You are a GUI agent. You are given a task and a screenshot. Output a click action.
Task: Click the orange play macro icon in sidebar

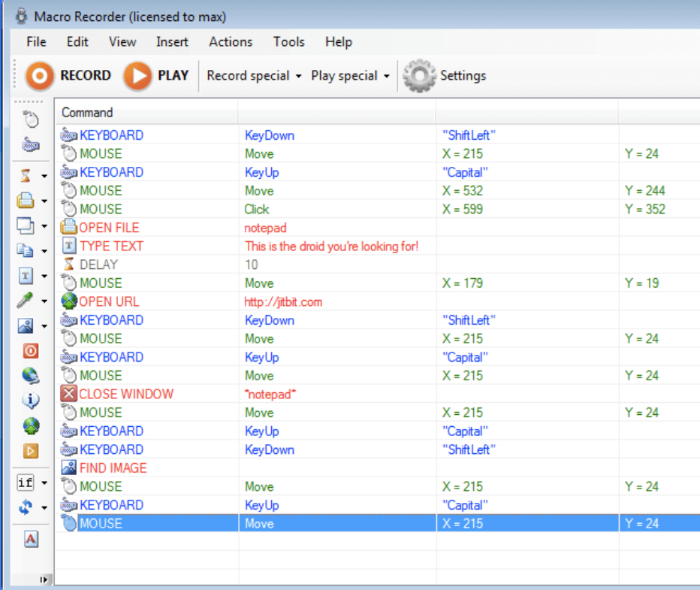(x=31, y=451)
